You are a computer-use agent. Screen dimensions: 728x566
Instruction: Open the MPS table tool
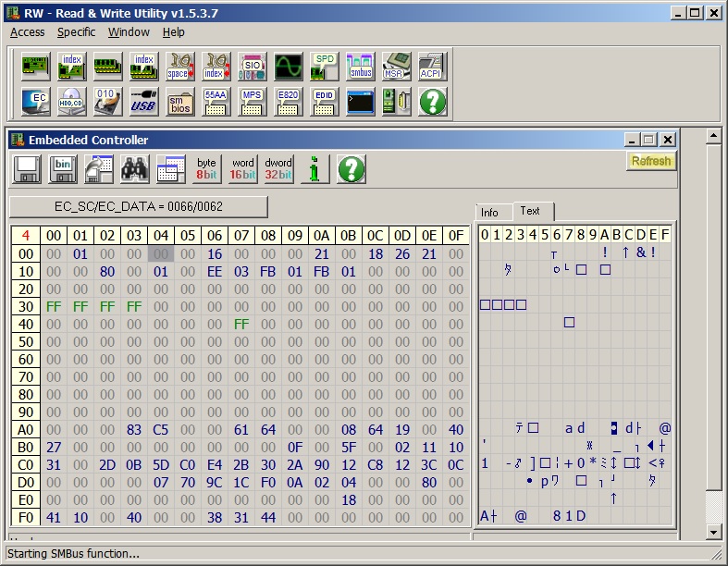[x=253, y=102]
